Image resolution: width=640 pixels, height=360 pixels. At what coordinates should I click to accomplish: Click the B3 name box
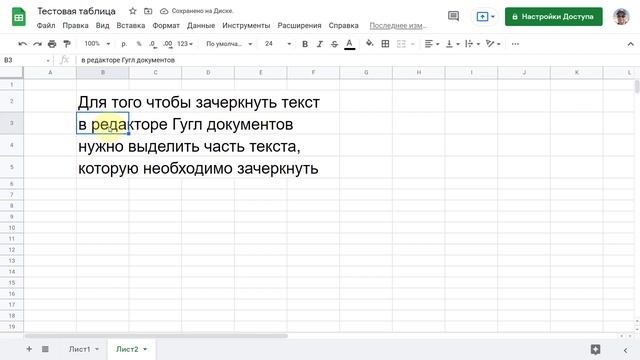(26, 60)
